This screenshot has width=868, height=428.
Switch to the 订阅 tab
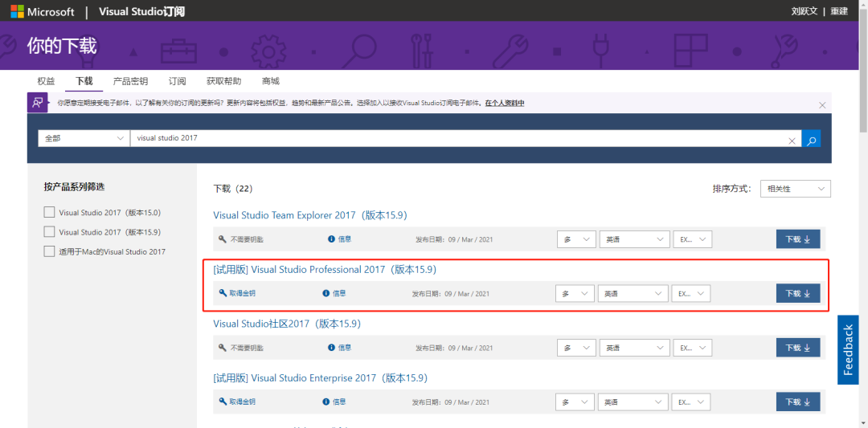tap(177, 81)
